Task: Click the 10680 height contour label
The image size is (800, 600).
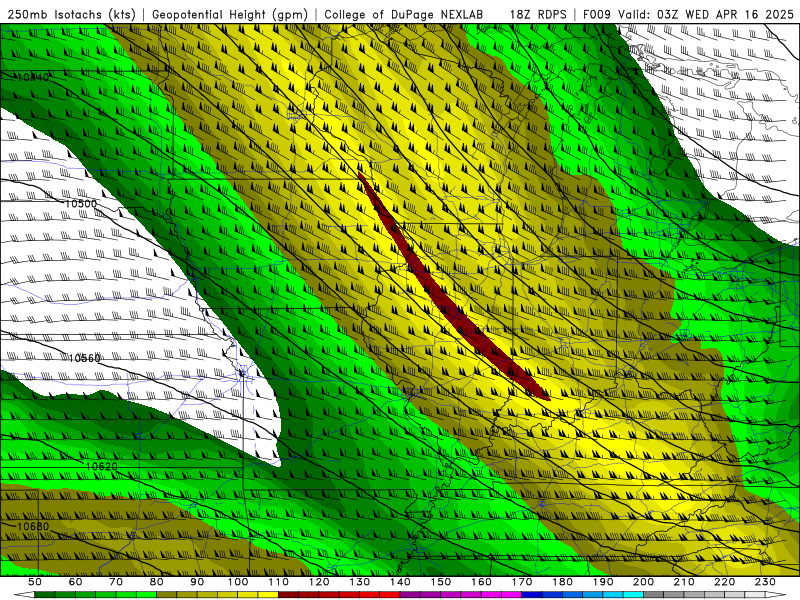Action: pyautogui.click(x=33, y=526)
